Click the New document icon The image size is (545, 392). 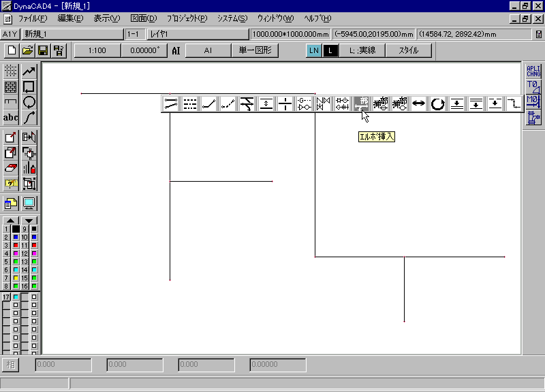12,50
